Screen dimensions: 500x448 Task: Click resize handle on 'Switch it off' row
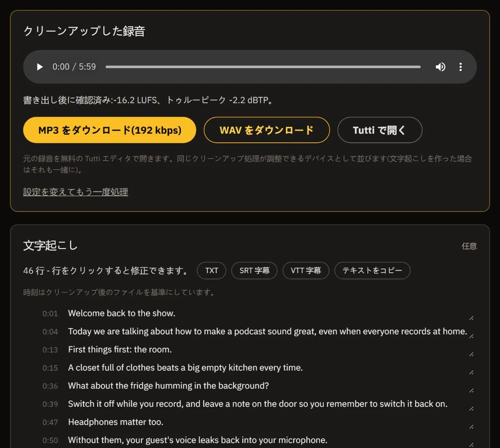point(471,409)
